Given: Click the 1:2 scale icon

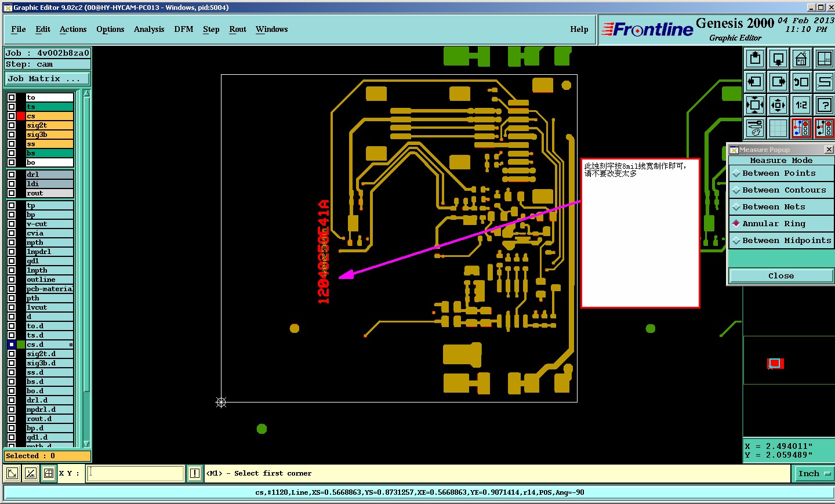Looking at the screenshot, I should click(x=801, y=105).
